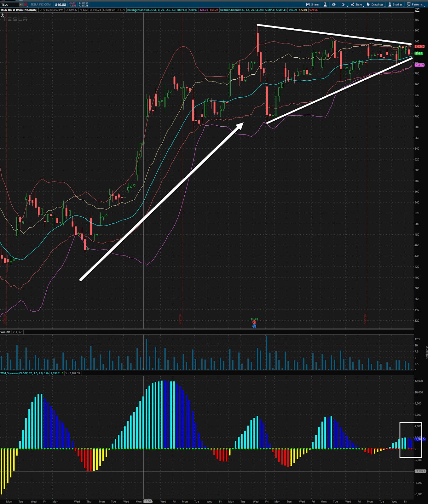Click the 829.09 red price bubble
Image resolution: width=428 pixels, height=504 pixels.
(x=419, y=46)
